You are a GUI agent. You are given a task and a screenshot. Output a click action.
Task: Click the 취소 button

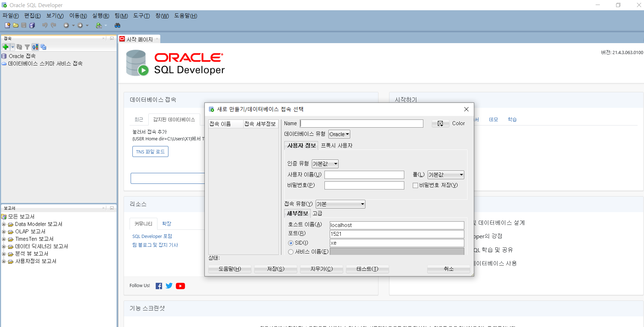pos(449,269)
